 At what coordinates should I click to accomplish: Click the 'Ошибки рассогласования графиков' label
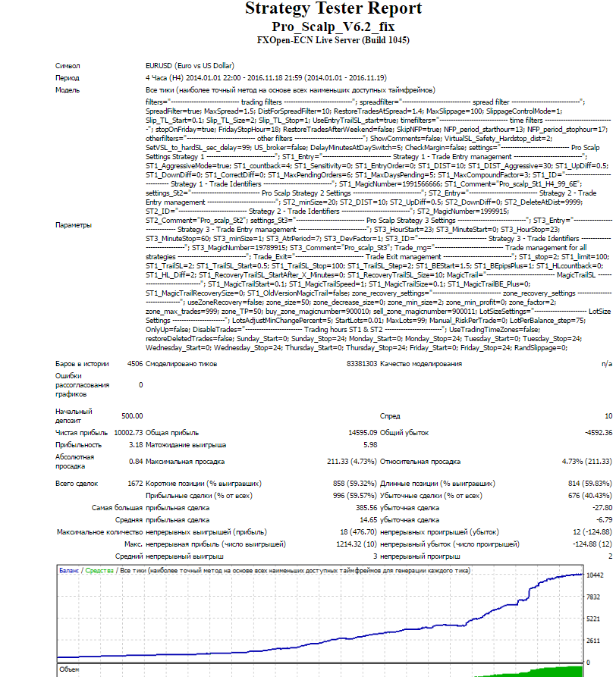(82, 385)
